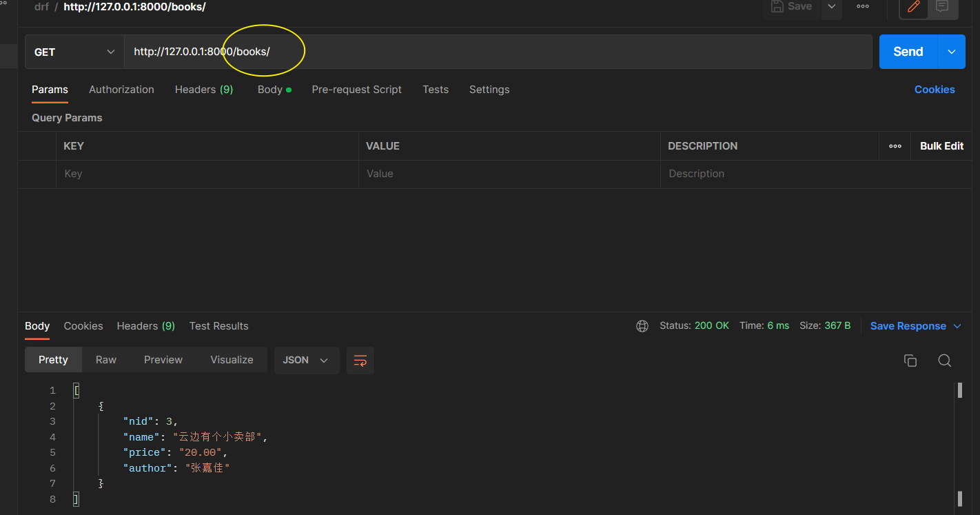Toggle the line wrap icon
The height and width of the screenshot is (515, 980).
(x=360, y=360)
